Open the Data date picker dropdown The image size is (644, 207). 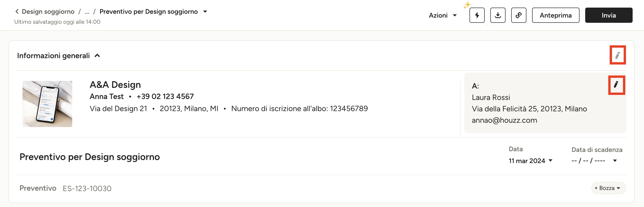pos(530,161)
